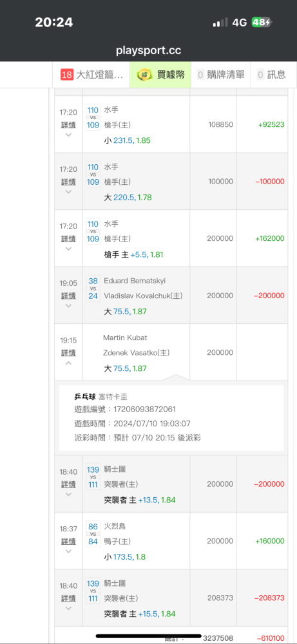Click 詳情 link for 突襲者 主 +15.5 bet

coord(68,598)
